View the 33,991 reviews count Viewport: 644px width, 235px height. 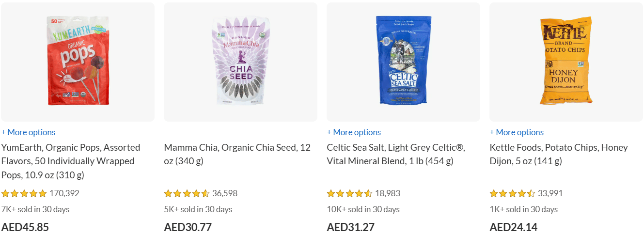pyautogui.click(x=550, y=194)
